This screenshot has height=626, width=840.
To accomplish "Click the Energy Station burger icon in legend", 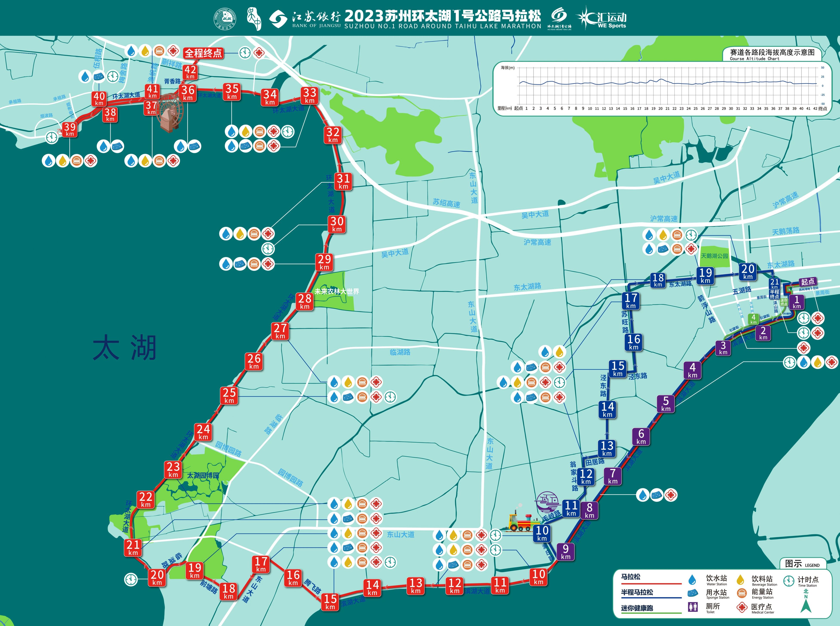I will click(x=742, y=593).
